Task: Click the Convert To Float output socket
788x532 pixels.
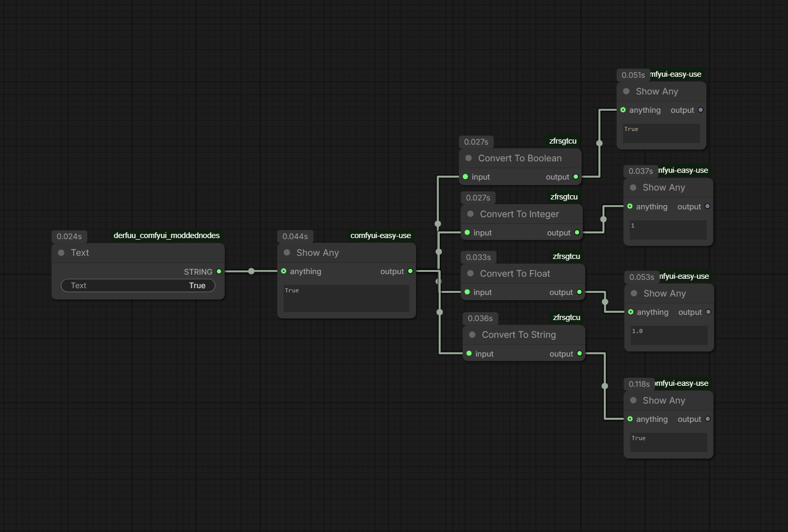Action: click(x=579, y=292)
